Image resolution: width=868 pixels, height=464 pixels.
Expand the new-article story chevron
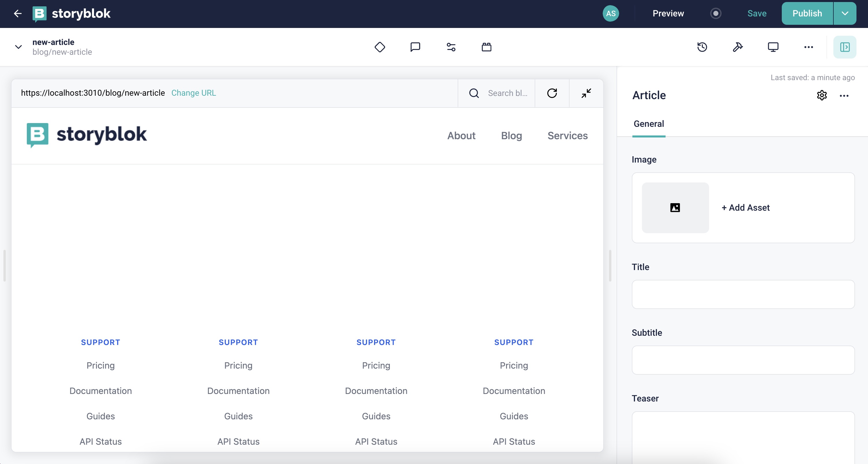click(x=18, y=47)
